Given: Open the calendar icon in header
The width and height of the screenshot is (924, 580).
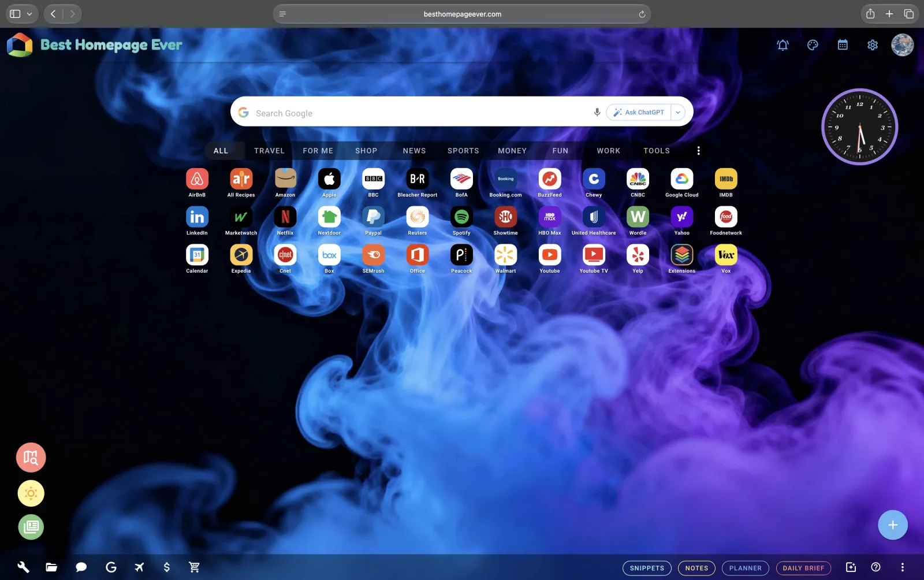Looking at the screenshot, I should pyautogui.click(x=843, y=45).
